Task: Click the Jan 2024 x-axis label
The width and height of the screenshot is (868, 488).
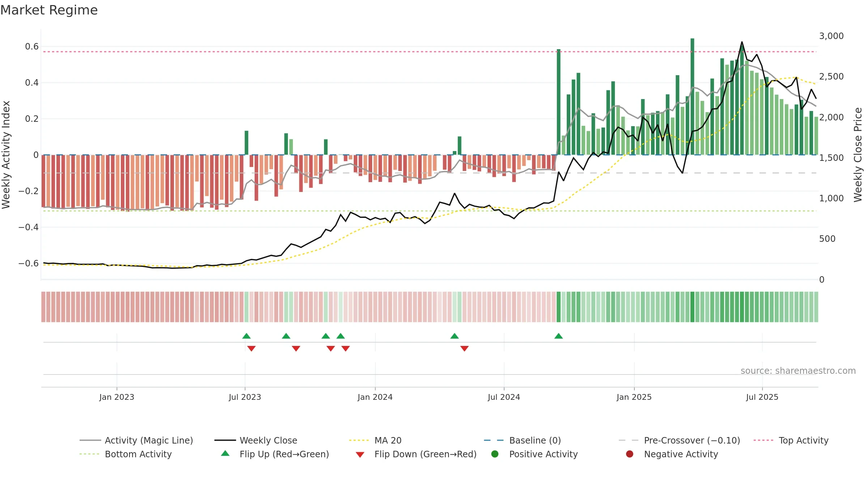Action: pyautogui.click(x=375, y=397)
